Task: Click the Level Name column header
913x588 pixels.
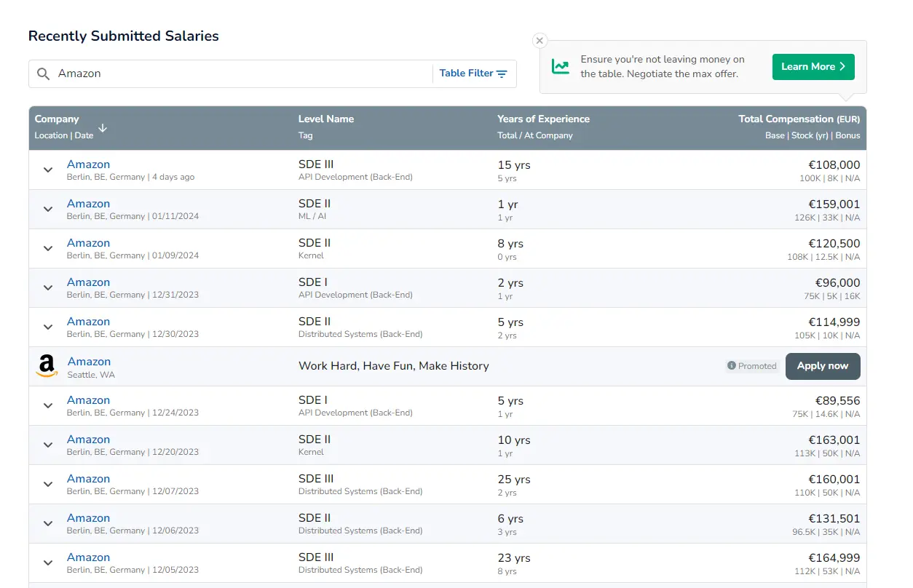Action: [325, 119]
